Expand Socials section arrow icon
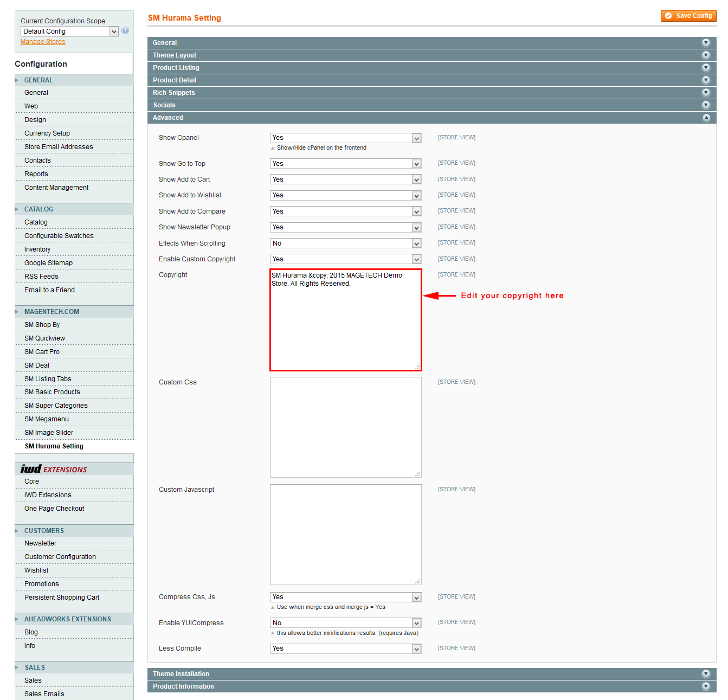Screen dimensions: 728x700 (706, 105)
